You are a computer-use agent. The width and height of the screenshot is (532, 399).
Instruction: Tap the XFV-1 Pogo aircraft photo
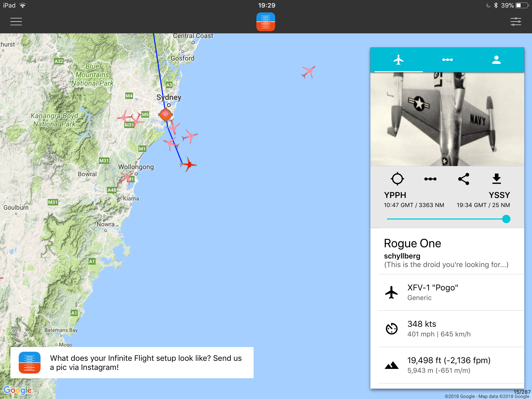coord(447,119)
